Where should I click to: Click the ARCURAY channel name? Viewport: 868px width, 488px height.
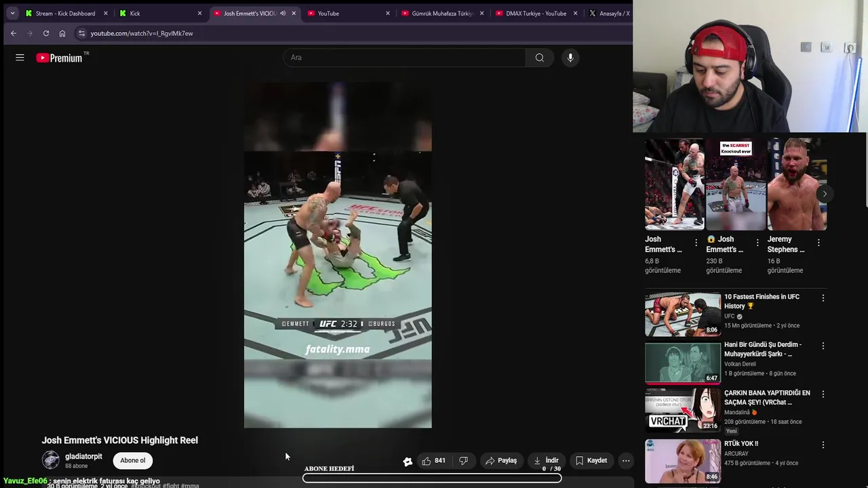[736, 453]
